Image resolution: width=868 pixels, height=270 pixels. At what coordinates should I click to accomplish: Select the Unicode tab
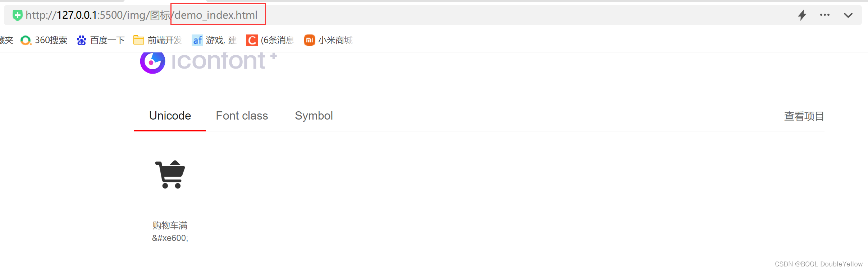[170, 116]
